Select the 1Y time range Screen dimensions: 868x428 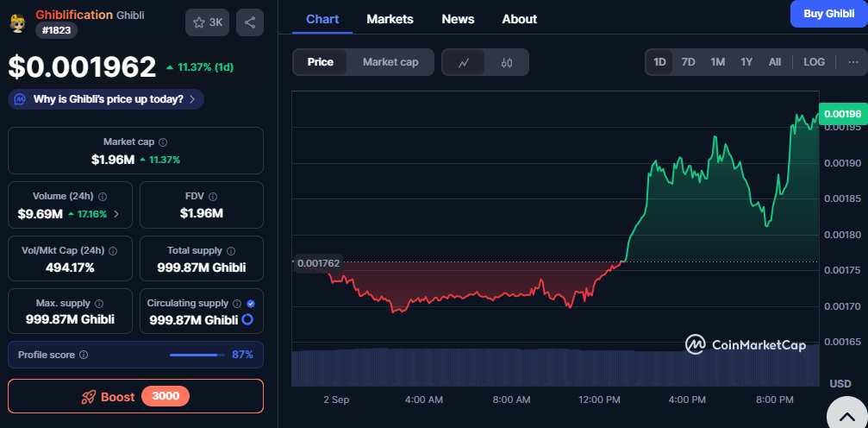(746, 62)
